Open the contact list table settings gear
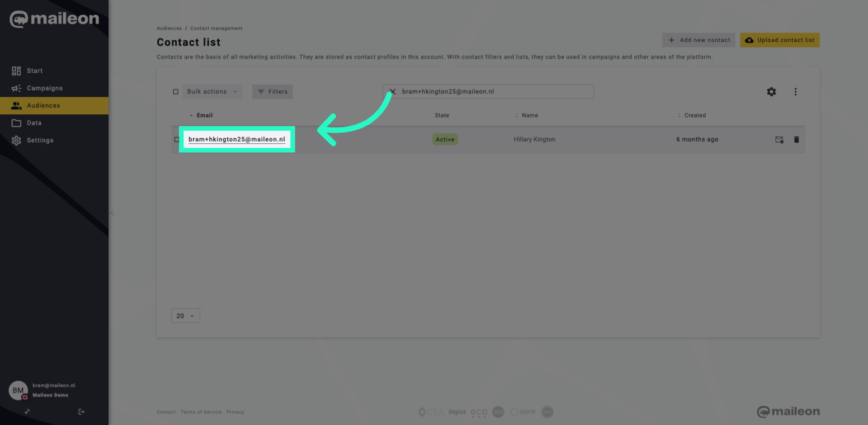This screenshot has width=868, height=425. pos(771,91)
